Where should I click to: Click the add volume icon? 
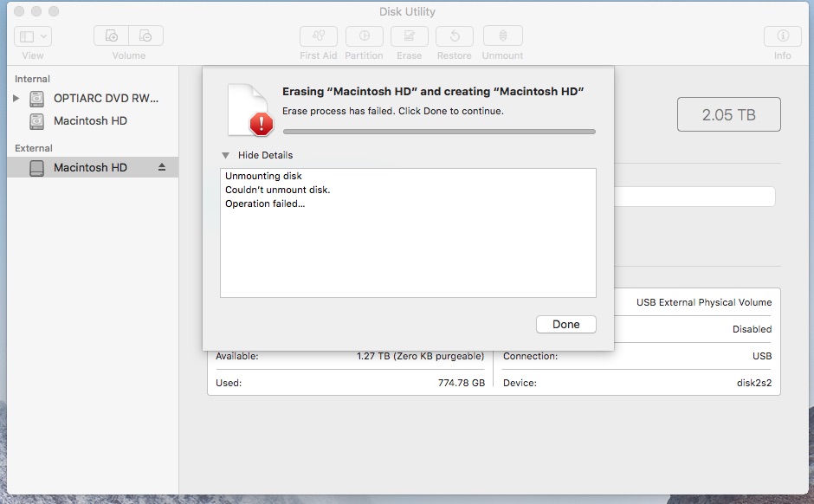tap(111, 36)
